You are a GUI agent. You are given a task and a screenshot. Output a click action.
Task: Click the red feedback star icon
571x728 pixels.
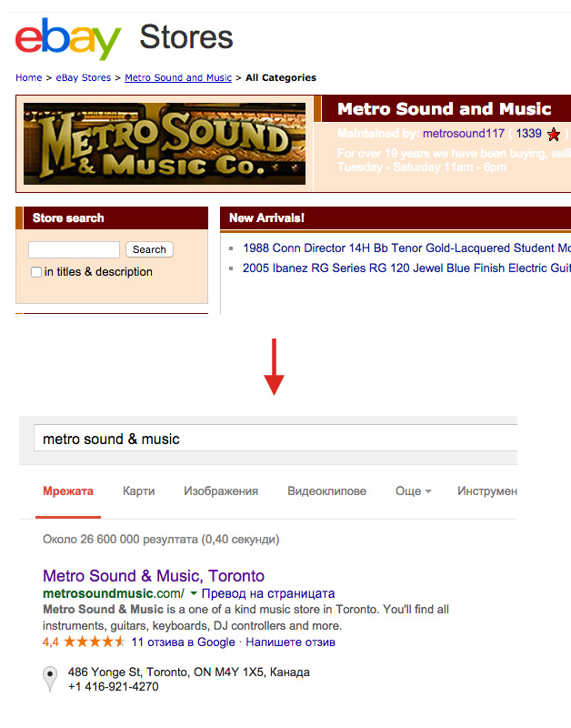click(554, 134)
